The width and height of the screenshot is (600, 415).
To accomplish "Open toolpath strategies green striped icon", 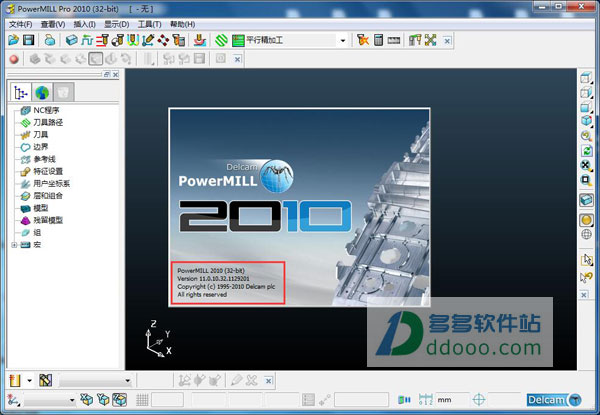I will point(221,40).
